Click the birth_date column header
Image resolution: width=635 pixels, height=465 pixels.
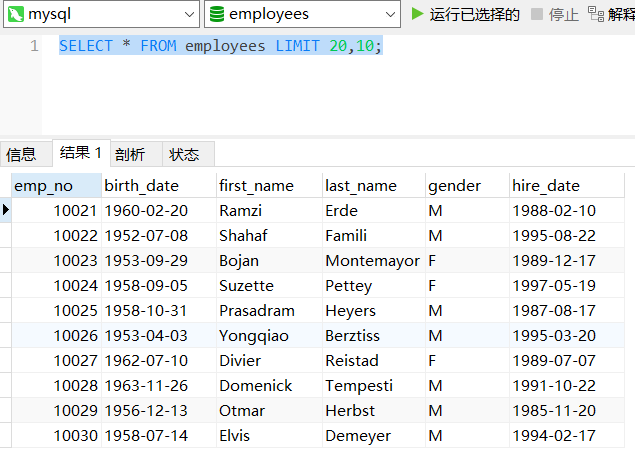tap(159, 186)
